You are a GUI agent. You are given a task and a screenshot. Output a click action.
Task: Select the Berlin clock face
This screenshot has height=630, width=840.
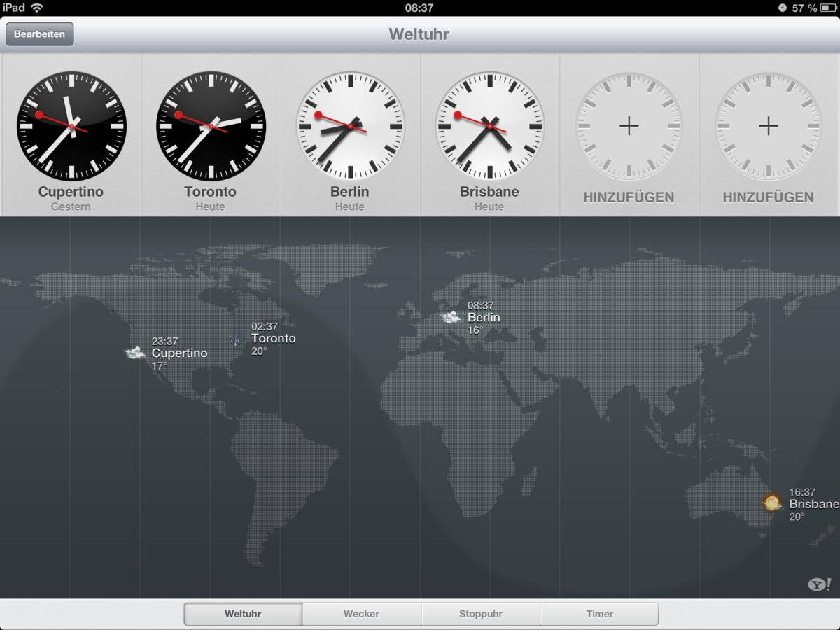coord(350,126)
